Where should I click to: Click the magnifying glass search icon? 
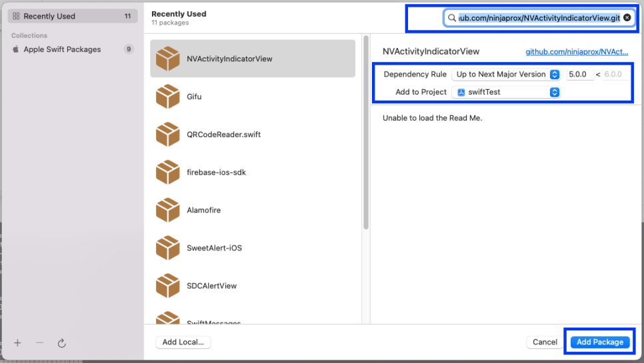click(452, 17)
